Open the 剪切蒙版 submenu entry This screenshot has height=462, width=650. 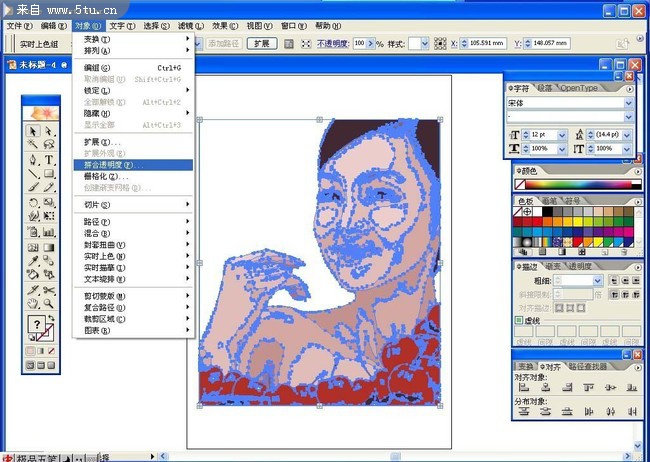133,296
